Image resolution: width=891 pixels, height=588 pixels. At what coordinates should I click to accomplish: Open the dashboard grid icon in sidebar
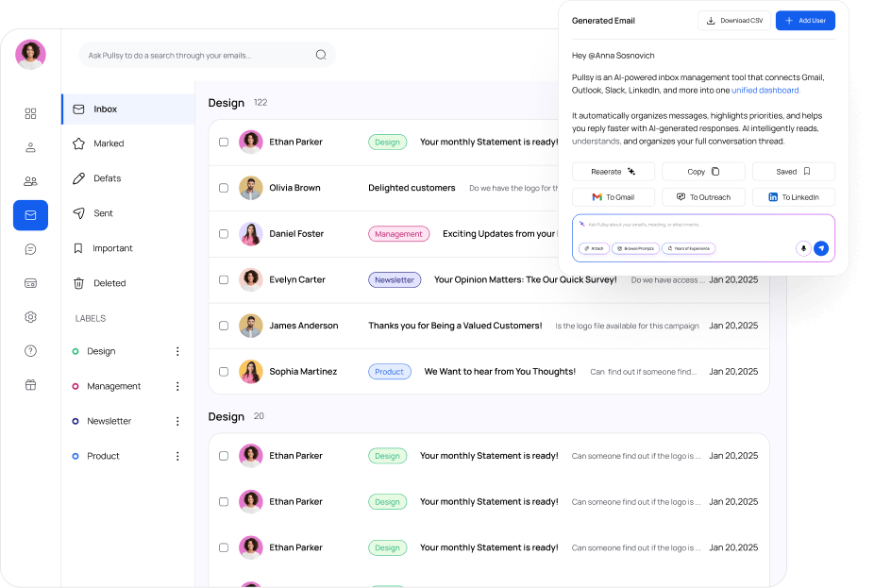pyautogui.click(x=30, y=113)
